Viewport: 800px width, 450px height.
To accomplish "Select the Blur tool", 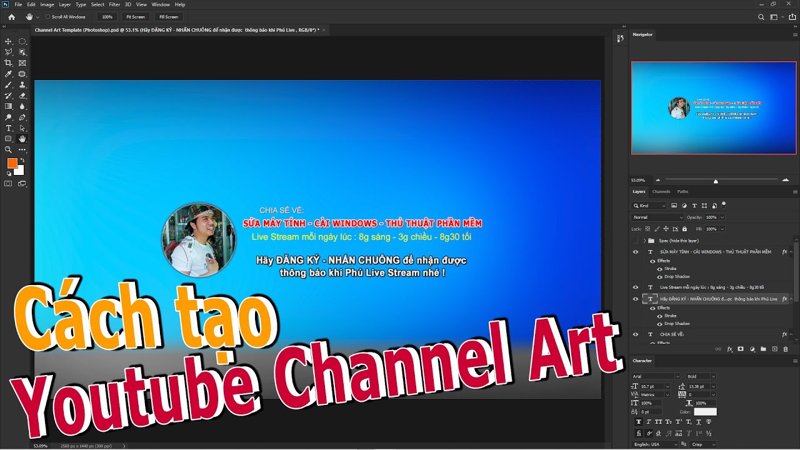I will (22, 107).
